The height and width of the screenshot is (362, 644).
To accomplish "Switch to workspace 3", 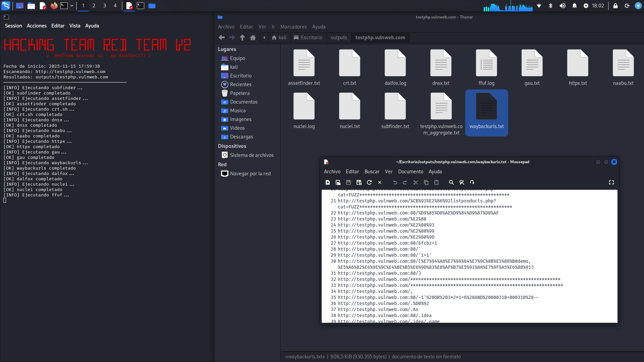I will click(x=105, y=6).
